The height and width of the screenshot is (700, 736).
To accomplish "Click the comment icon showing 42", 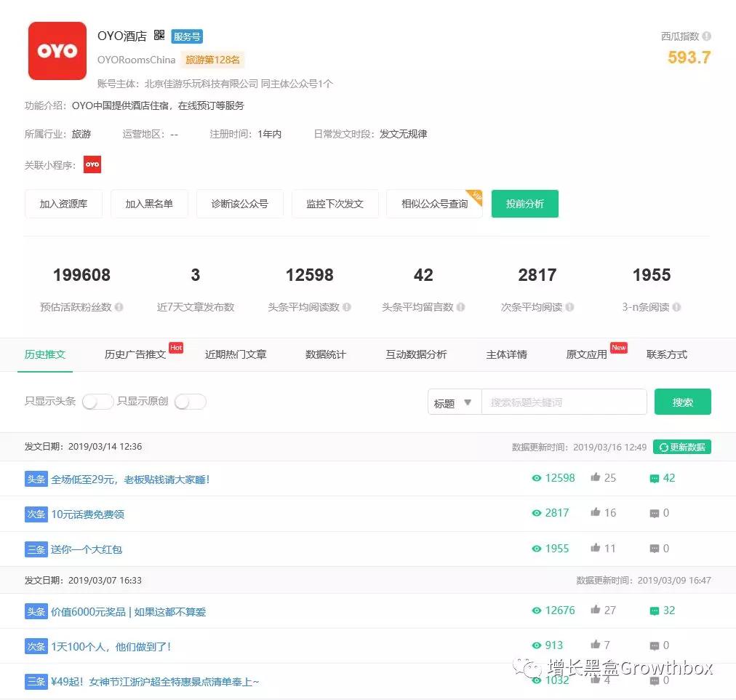I will pos(654,479).
